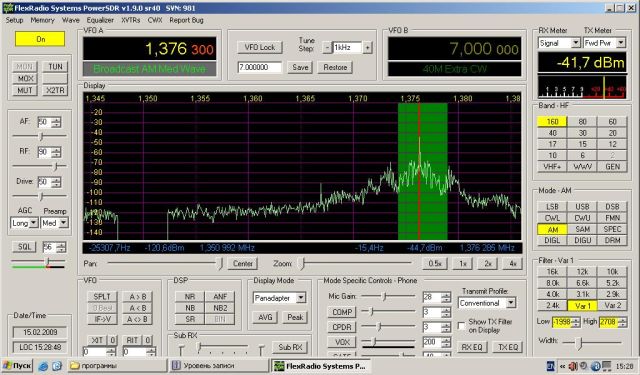The height and width of the screenshot is (375, 640).
Task: Open the Report Bug menu
Action: click(186, 20)
